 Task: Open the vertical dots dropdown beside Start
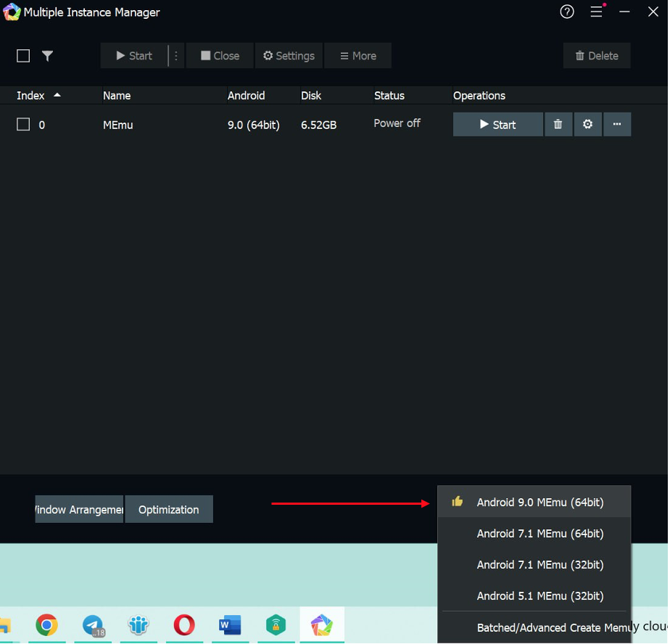click(x=176, y=56)
